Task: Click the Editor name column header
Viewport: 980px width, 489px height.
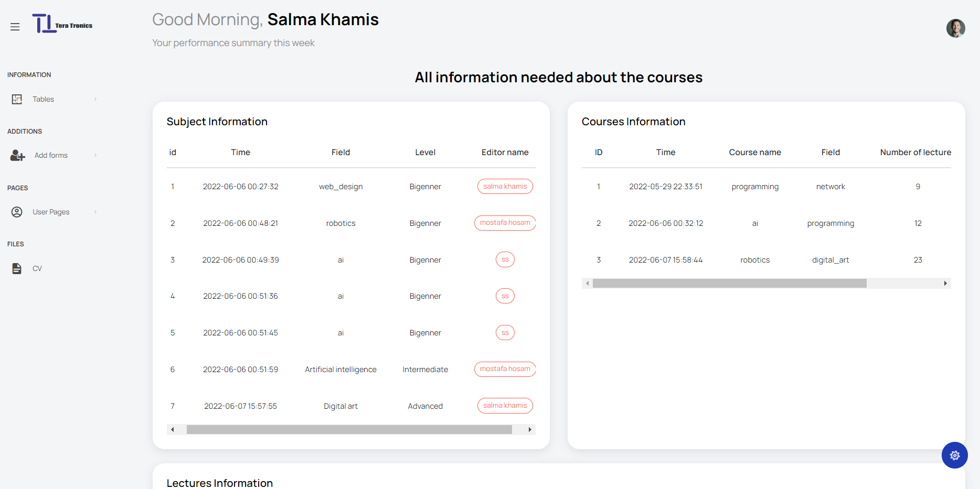Action: (x=505, y=153)
